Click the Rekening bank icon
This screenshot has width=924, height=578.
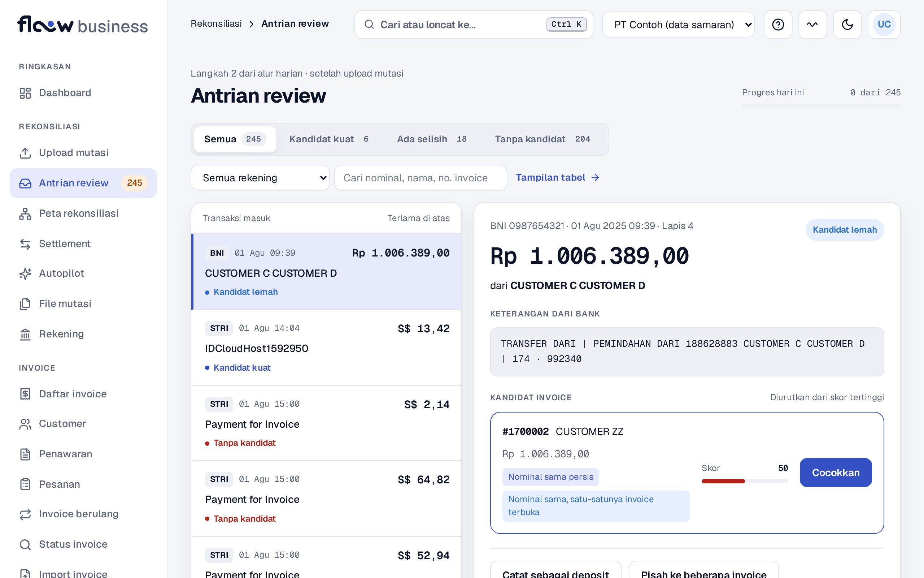click(x=25, y=334)
